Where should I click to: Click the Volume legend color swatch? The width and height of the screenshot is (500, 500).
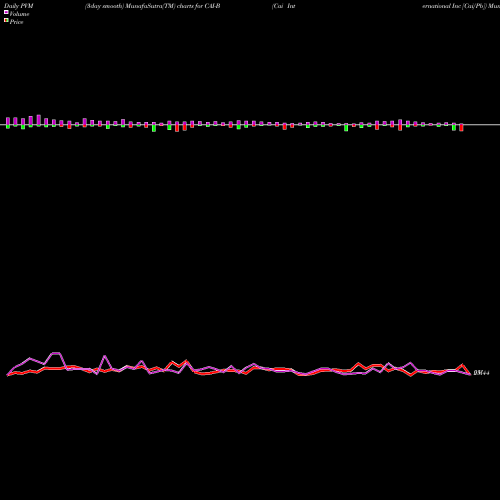click(x=6, y=12)
